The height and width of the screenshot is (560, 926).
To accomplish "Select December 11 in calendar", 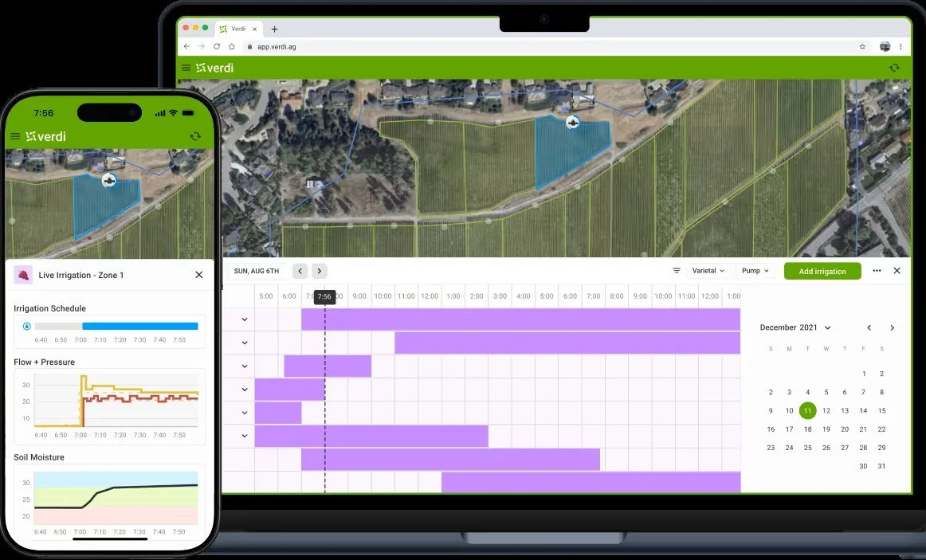I will pyautogui.click(x=807, y=411).
